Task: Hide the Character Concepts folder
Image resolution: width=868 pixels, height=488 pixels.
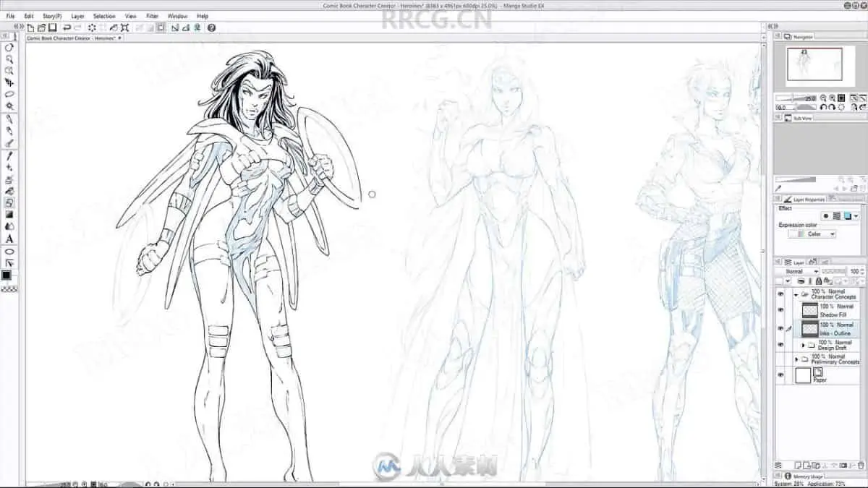Action: click(780, 294)
